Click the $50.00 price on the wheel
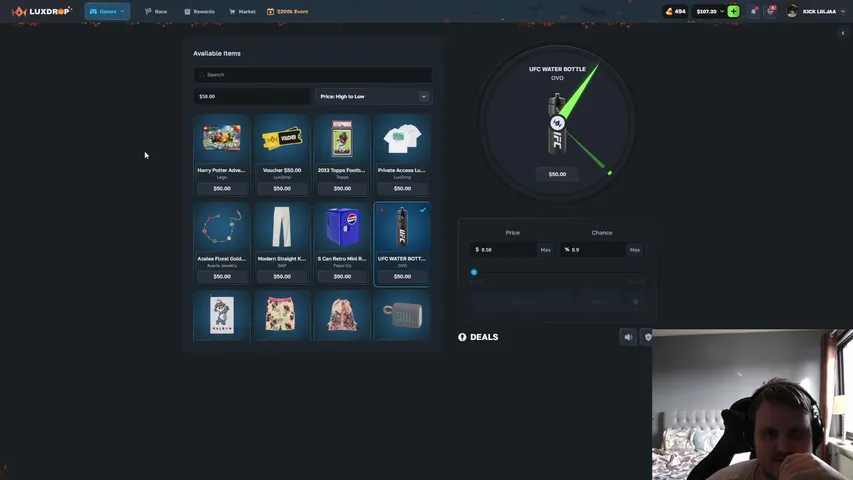The image size is (853, 480). [557, 174]
